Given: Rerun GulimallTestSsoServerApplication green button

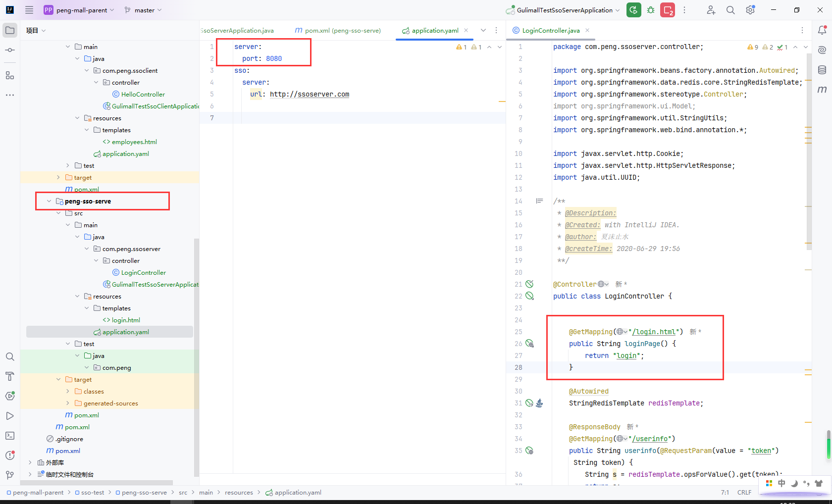Looking at the screenshot, I should point(634,10).
